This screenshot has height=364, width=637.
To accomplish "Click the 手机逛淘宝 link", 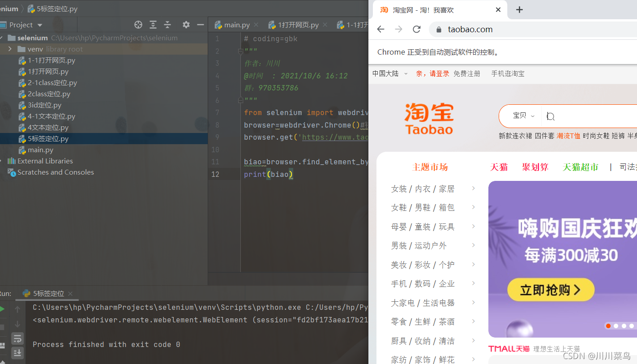I will click(508, 73).
